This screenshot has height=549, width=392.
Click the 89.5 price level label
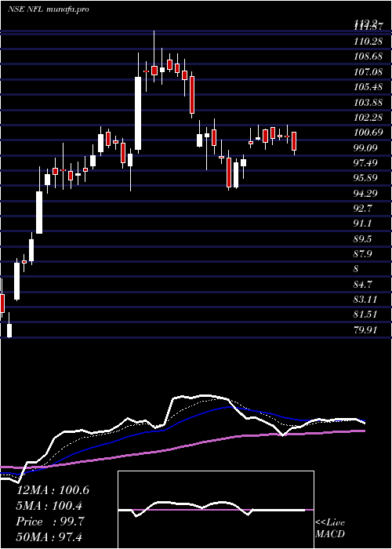[363, 238]
